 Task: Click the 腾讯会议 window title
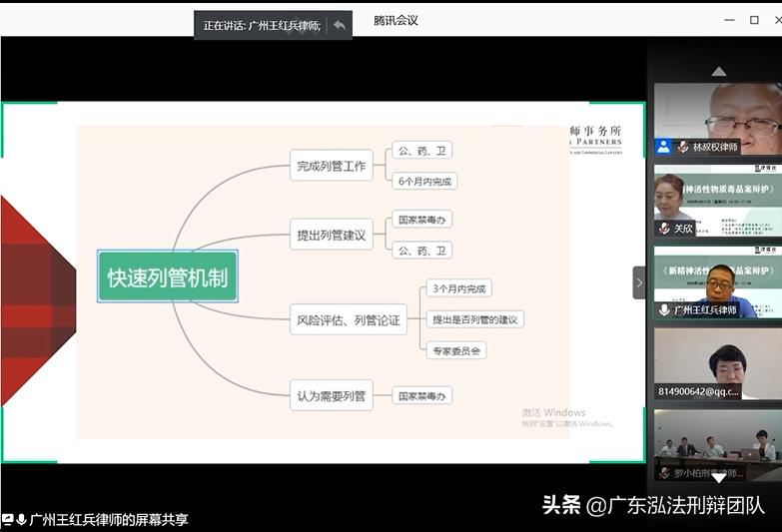coord(395,20)
